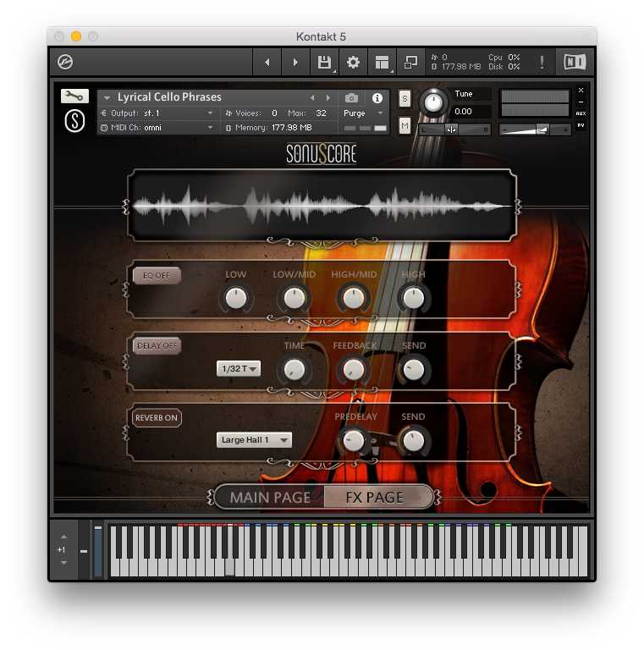Click the exclamation panic button
644x650 pixels.
point(542,62)
